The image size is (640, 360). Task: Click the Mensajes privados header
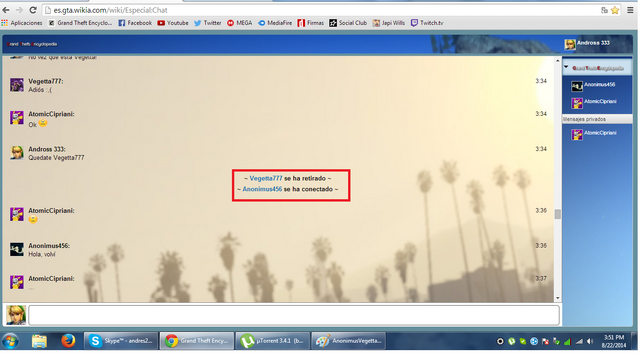coord(597,119)
